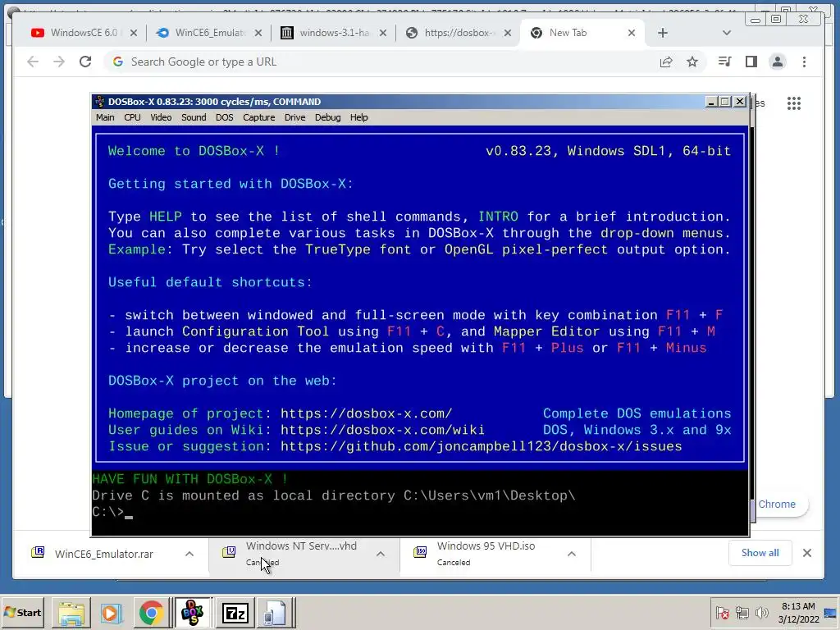Open the CPU menu in DOSBox-X
Screen dimensions: 840x630
coord(132,117)
